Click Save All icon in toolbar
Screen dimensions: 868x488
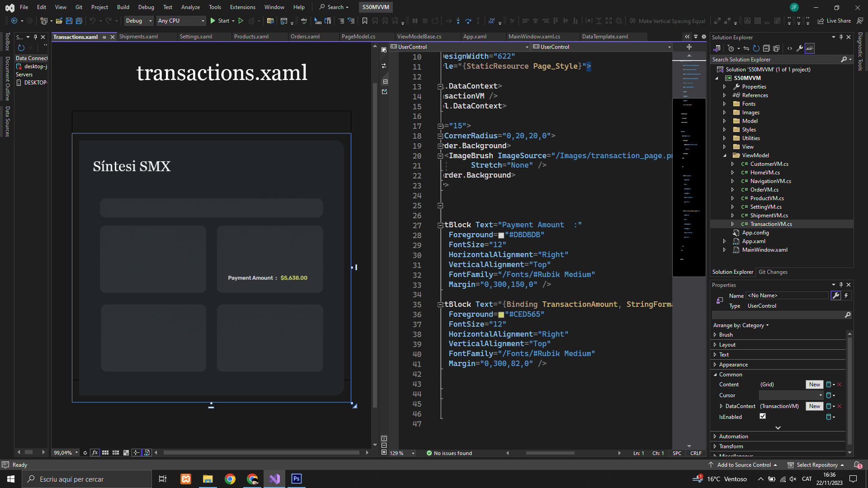[79, 21]
